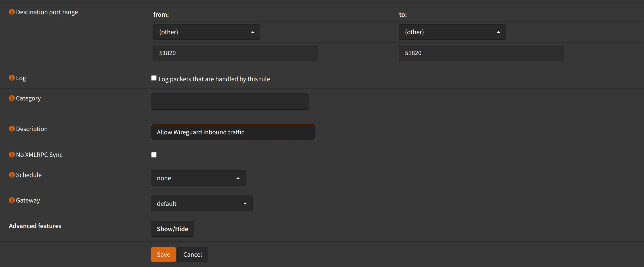Screen dimensions: 644x267
Task: Click the info icon next to Log
Action: point(12,78)
